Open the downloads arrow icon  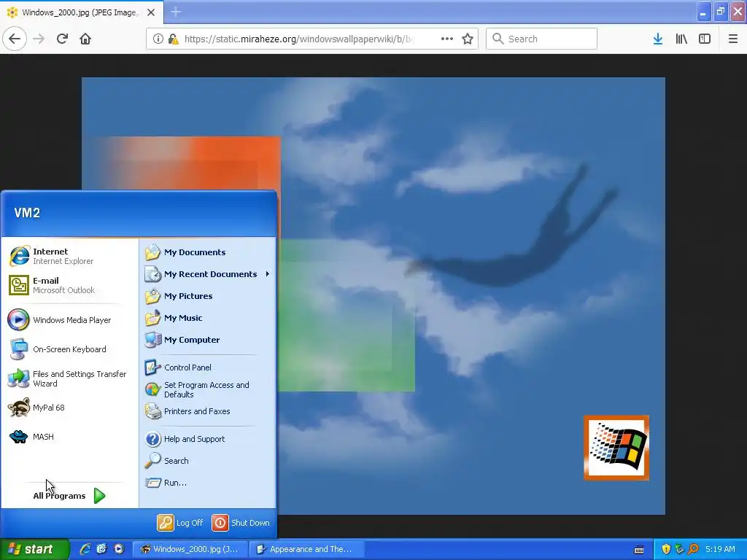(x=658, y=39)
